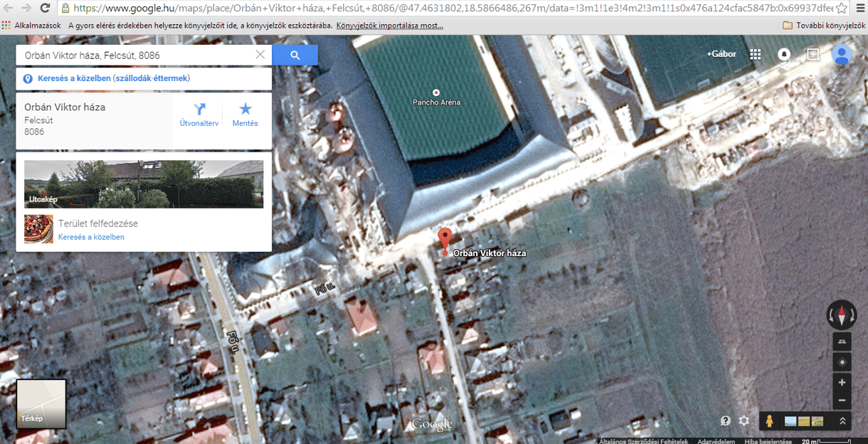The height and width of the screenshot is (444, 868).
Task: Click Keresés a közelben under Terület felfedezése
Action: (x=91, y=237)
